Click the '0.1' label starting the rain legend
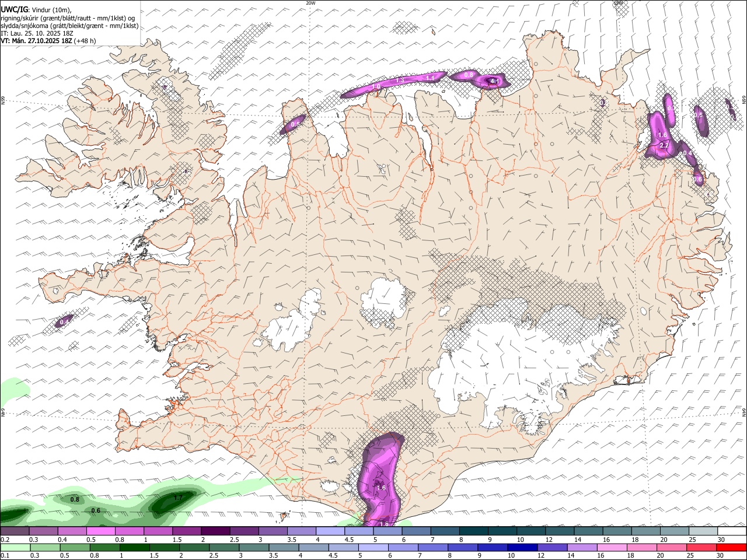The height and width of the screenshot is (560, 747). click(5, 556)
